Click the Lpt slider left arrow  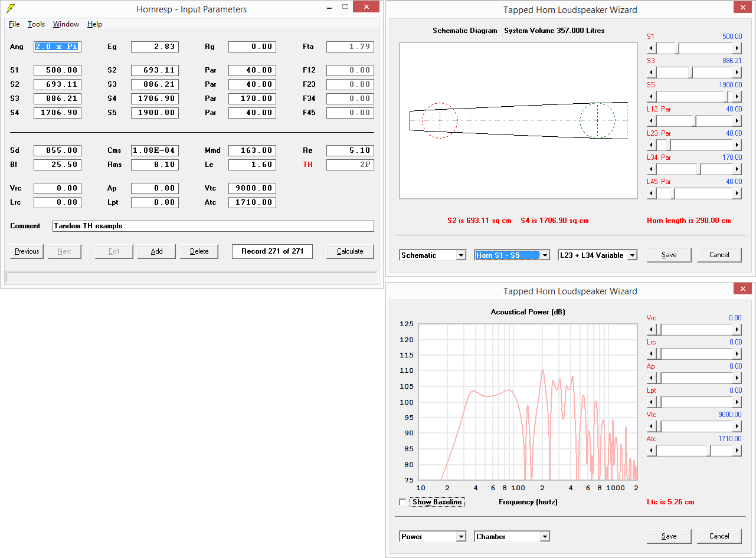pyautogui.click(x=652, y=402)
